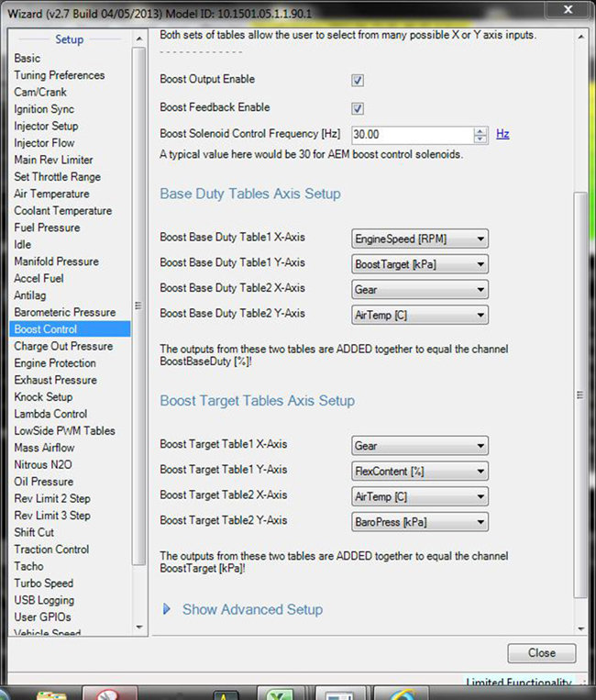Click Setup list scrollbar up arrow
The height and width of the screenshot is (700, 596).
(139, 39)
